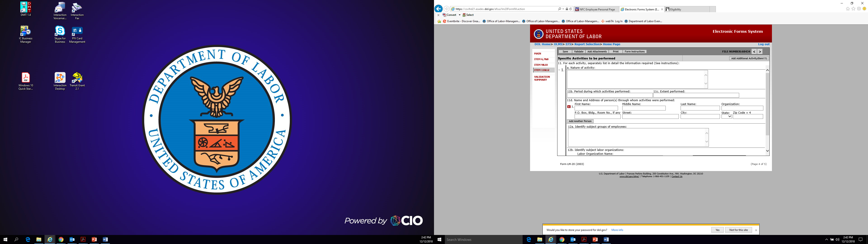Click the Validate button
Image resolution: width=868 pixels, height=244 pixels.
(579, 52)
